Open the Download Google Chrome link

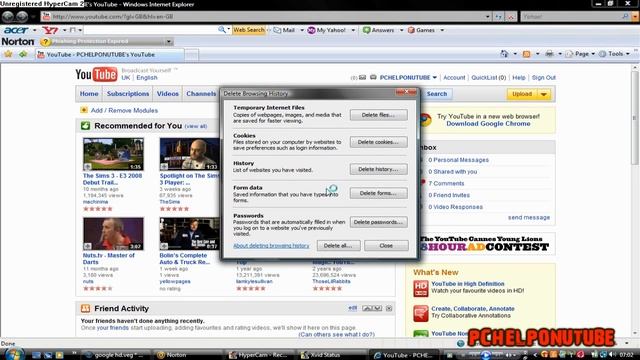(x=488, y=124)
